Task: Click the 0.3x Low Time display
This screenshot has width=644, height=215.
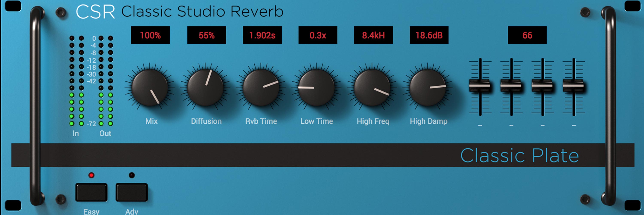Action: (x=318, y=35)
